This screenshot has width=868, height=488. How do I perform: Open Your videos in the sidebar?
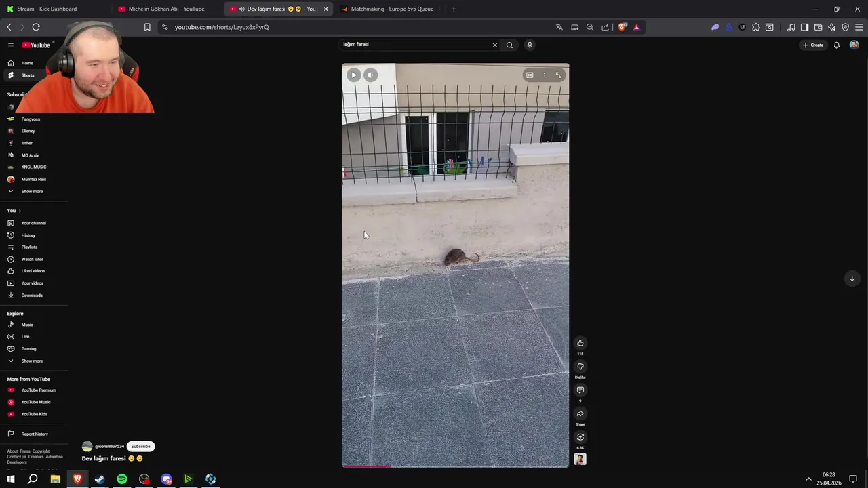pyautogui.click(x=32, y=283)
